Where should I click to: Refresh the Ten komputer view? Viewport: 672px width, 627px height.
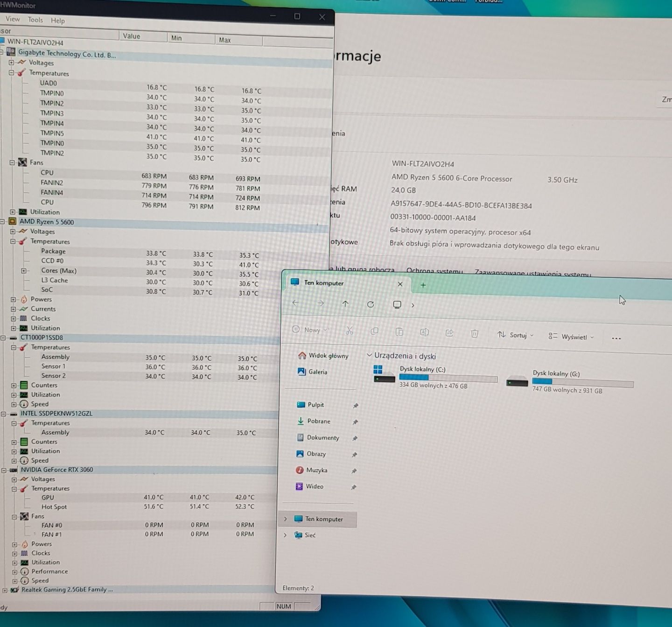(371, 304)
